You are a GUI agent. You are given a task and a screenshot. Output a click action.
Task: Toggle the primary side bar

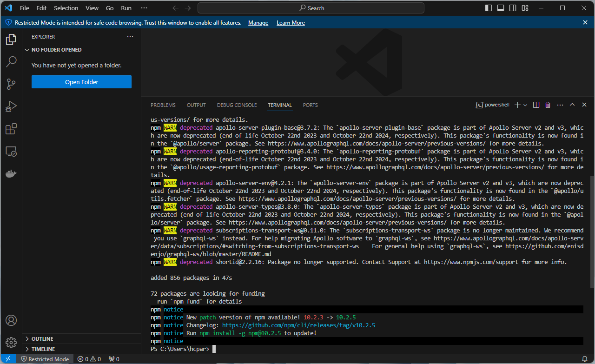(x=489, y=8)
